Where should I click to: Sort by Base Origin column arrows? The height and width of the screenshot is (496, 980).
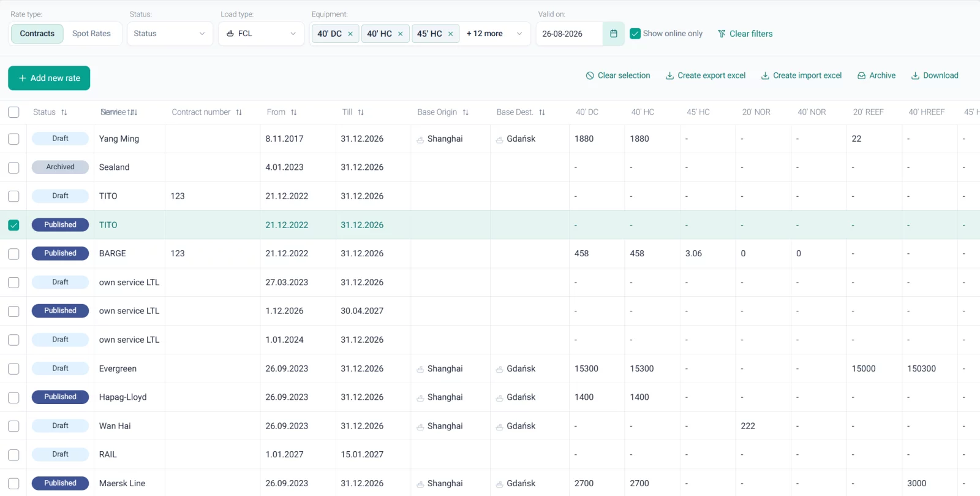(x=466, y=112)
